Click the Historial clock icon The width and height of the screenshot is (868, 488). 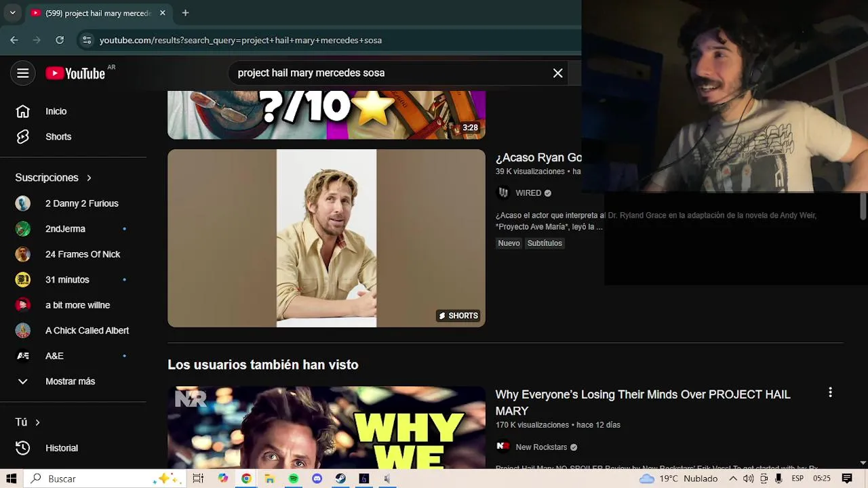coord(22,448)
